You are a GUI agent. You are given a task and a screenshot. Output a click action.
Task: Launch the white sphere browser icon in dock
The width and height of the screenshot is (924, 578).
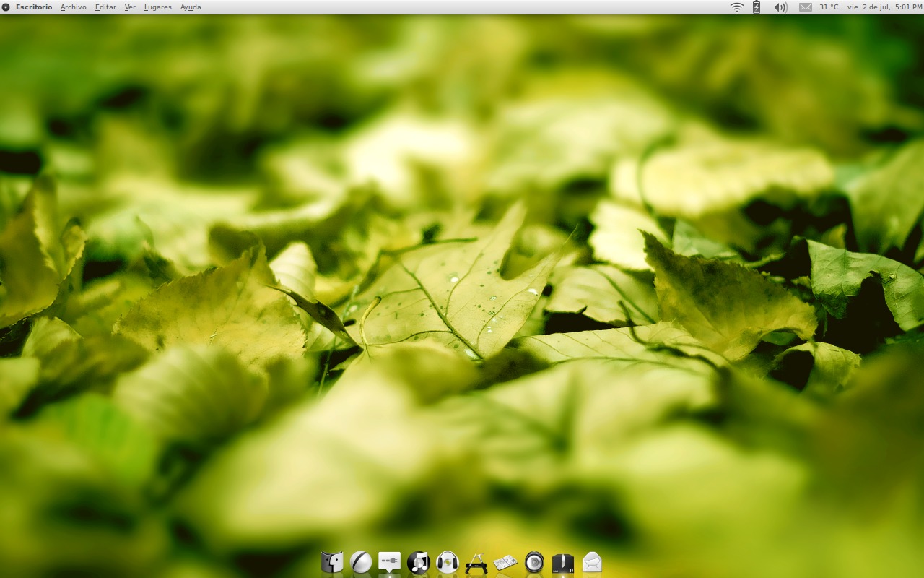(361, 562)
